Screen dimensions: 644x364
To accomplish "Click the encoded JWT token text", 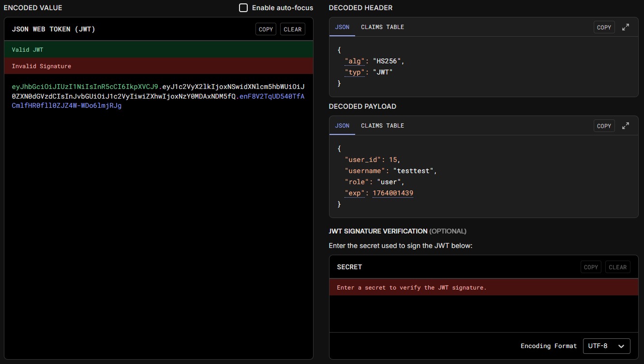I will (x=158, y=96).
